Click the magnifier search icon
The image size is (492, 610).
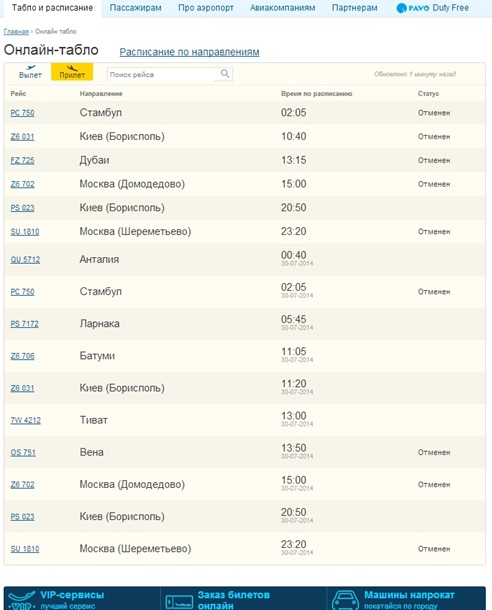(224, 74)
